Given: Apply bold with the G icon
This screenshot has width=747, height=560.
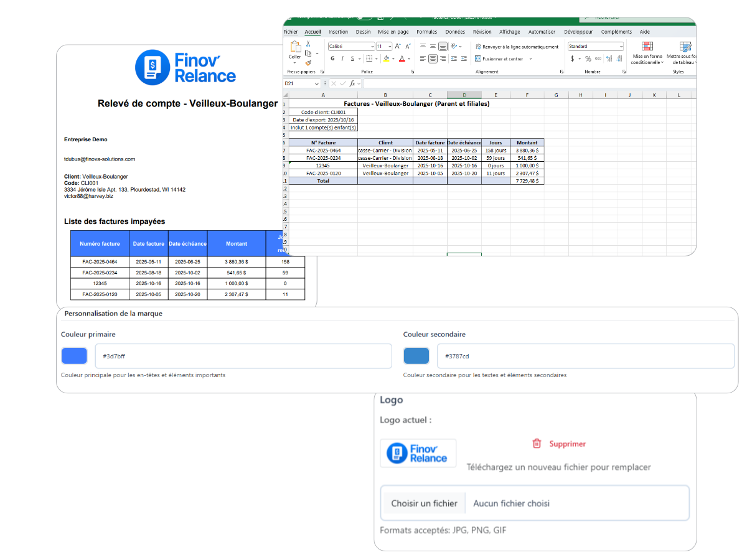Looking at the screenshot, I should (332, 58).
